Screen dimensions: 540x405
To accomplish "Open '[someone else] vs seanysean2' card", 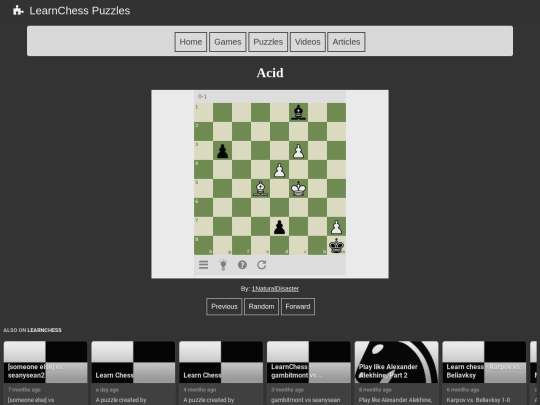I will tap(45, 373).
